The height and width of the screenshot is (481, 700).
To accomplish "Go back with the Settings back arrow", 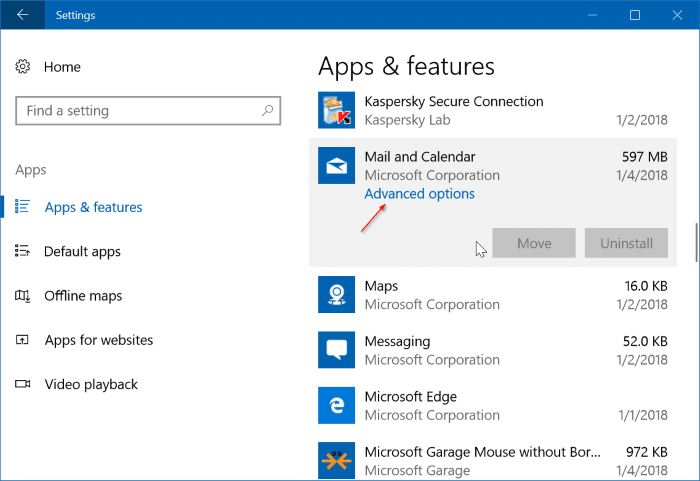I will coord(22,15).
